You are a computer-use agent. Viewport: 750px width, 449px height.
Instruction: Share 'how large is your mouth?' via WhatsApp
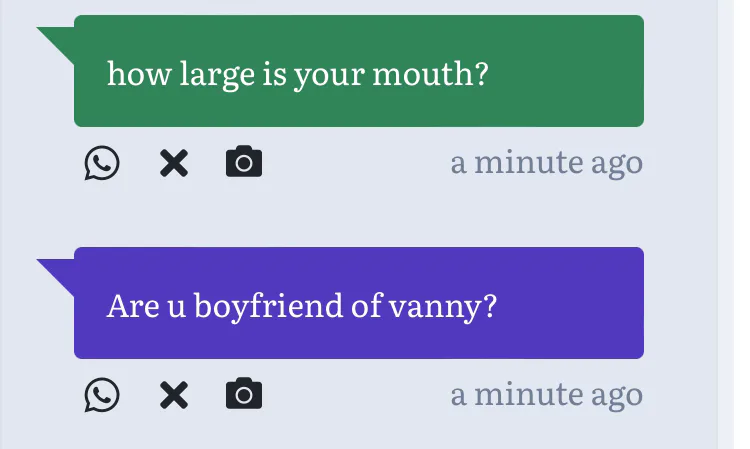(x=102, y=163)
